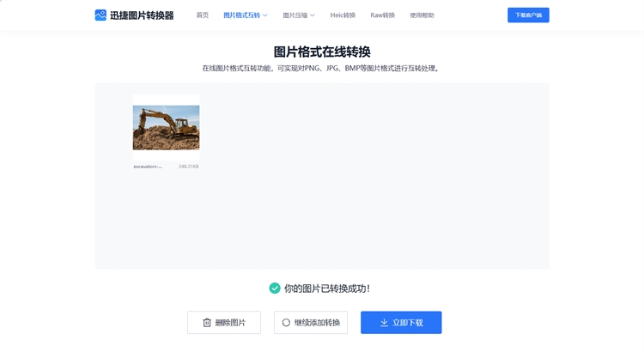644x352 pixels.
Task: Click the download arrow icon in 立即下载
Action: coord(384,323)
